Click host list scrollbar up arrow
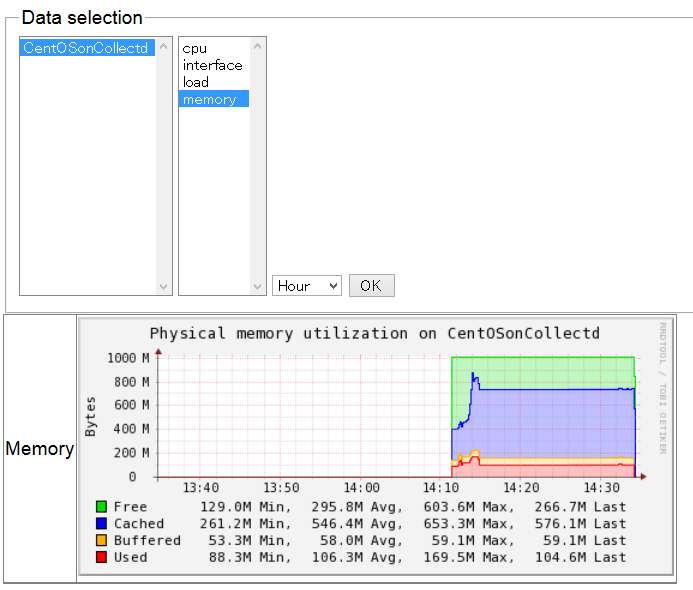Image resolution: width=693 pixels, height=590 pixels. tap(164, 46)
